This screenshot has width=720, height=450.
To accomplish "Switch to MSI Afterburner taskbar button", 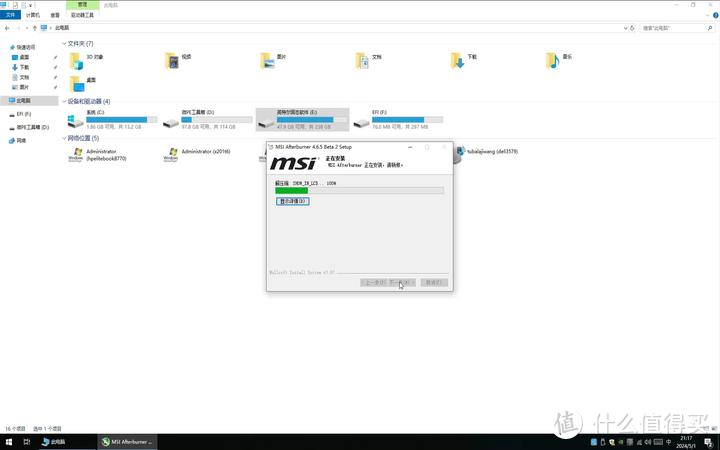I will pos(127,441).
